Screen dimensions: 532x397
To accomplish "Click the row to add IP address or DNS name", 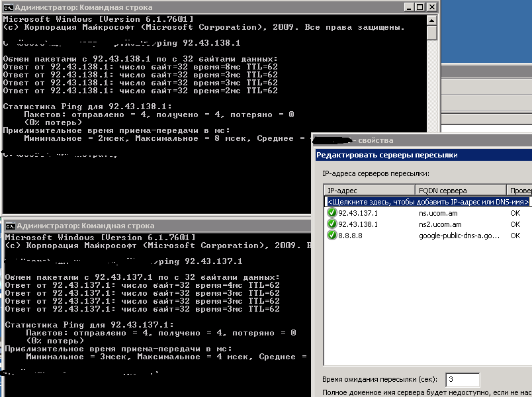I will pos(428,202).
